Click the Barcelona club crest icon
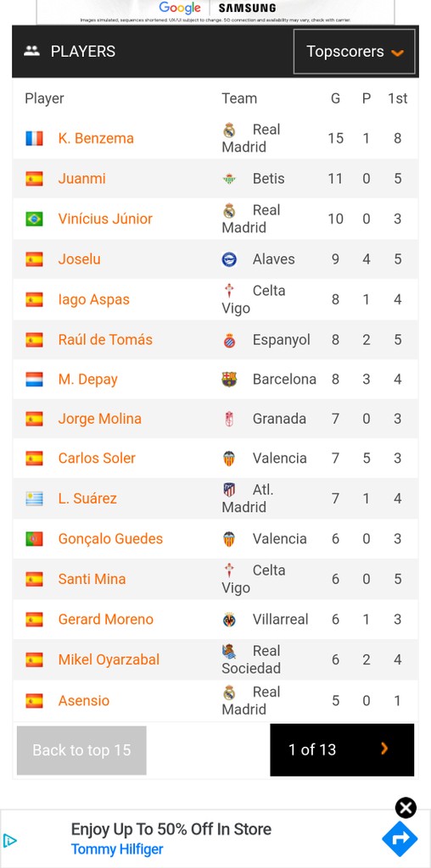This screenshot has height=868, width=431. coord(229,380)
